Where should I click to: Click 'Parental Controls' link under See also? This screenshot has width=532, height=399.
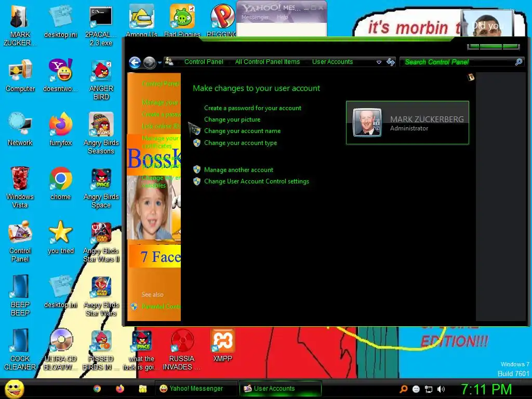(161, 307)
